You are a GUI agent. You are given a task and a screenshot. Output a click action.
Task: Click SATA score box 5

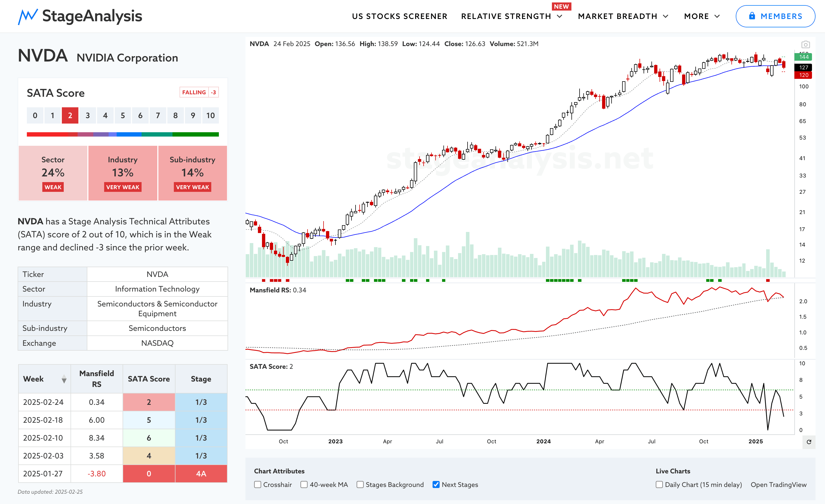pos(123,115)
